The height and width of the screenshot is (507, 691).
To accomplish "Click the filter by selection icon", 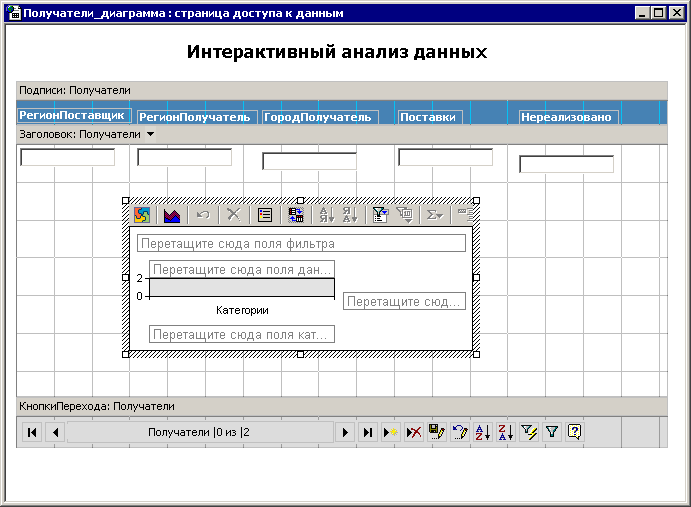I will (529, 432).
